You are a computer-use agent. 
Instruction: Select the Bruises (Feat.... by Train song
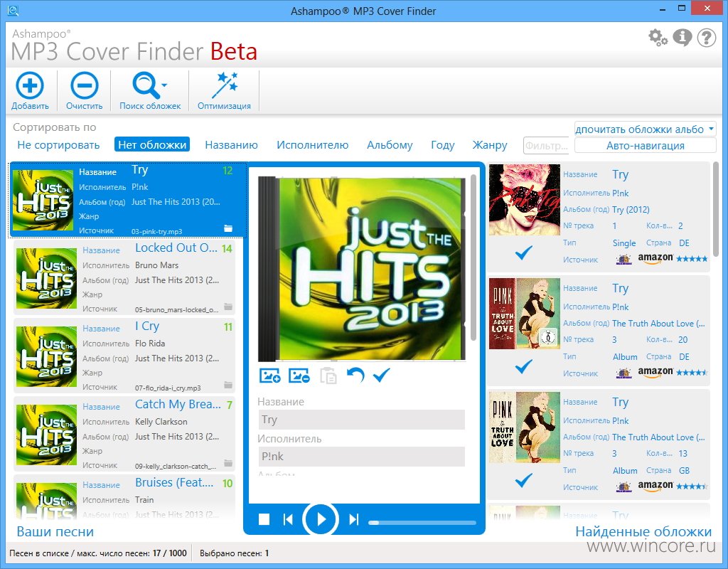(124, 496)
